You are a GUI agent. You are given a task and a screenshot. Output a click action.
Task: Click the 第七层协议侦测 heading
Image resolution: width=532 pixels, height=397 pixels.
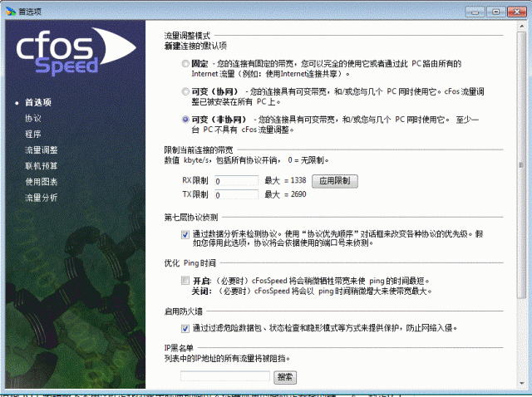pyautogui.click(x=191, y=218)
